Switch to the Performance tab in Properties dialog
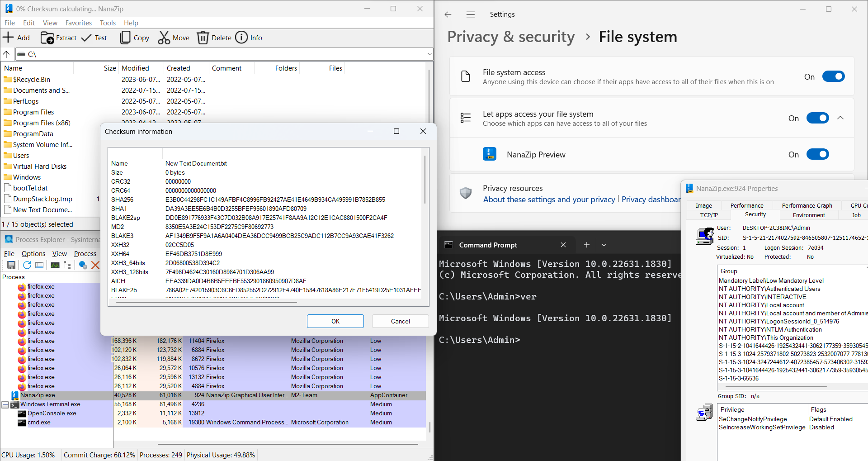This screenshot has height=461, width=868. point(747,205)
